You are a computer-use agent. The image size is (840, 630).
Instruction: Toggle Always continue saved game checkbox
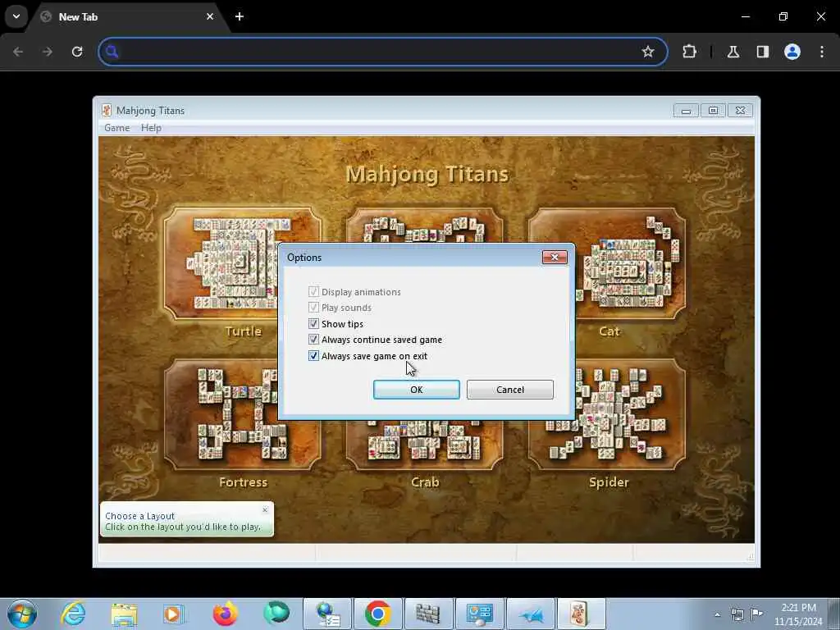[313, 340]
